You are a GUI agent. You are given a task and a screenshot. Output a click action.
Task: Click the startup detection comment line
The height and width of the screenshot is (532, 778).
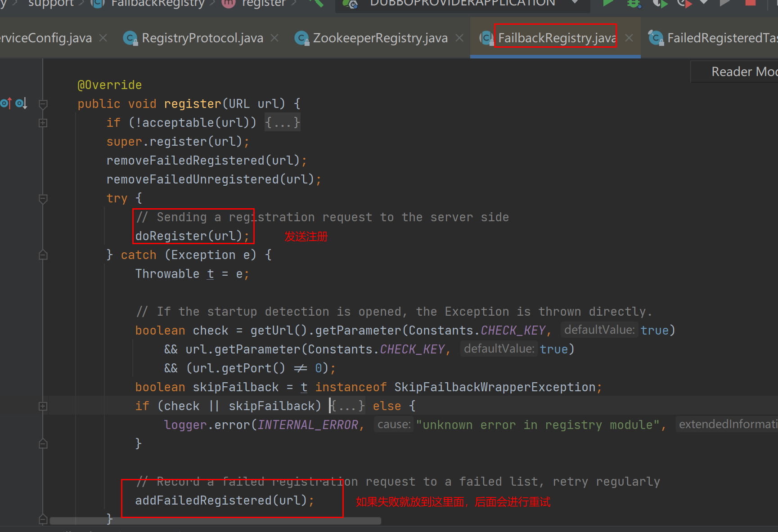394,312
